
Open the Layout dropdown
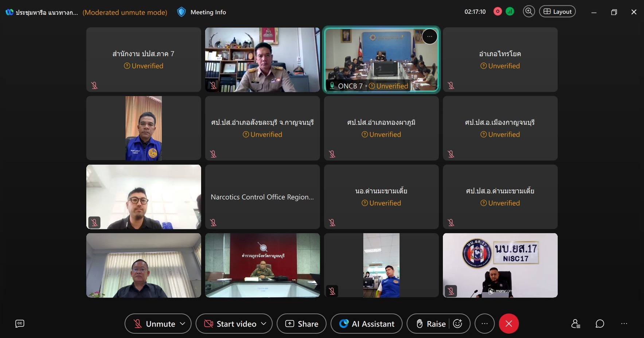tap(557, 12)
